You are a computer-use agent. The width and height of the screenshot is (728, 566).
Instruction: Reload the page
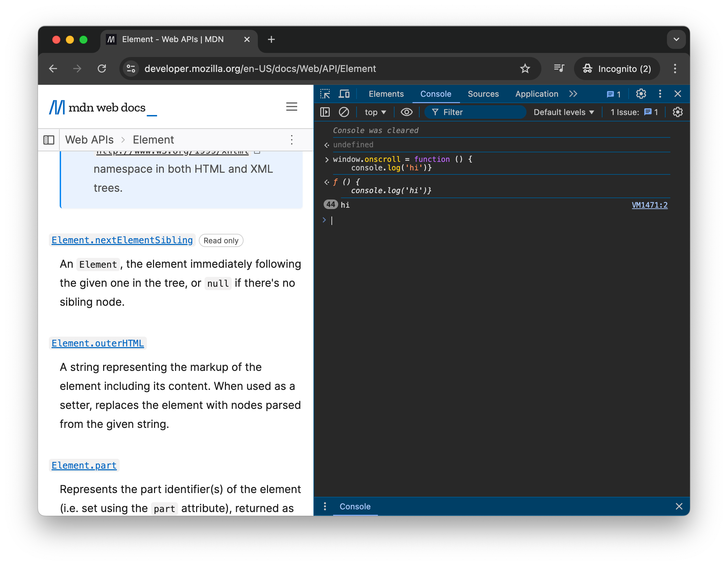click(x=102, y=69)
